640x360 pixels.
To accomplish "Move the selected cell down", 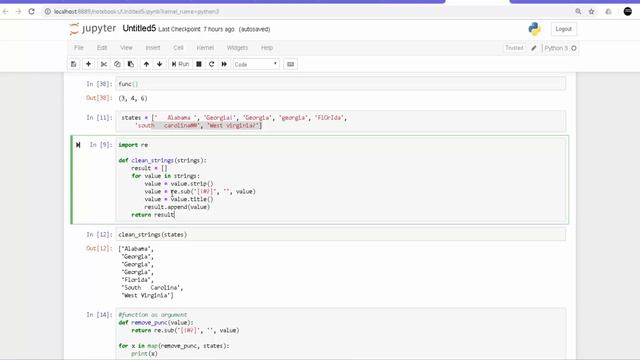I will (160, 64).
